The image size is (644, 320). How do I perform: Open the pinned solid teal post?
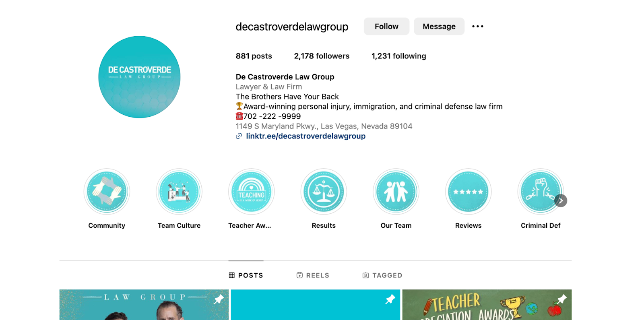(316, 305)
